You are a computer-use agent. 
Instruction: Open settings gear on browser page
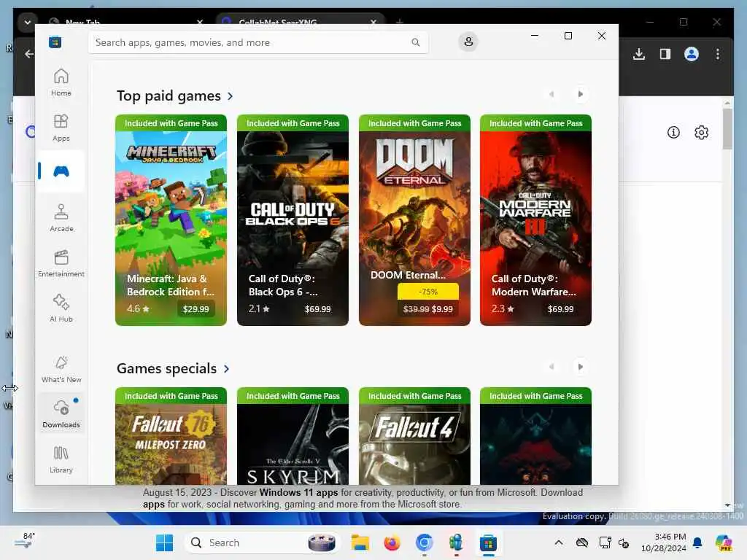click(x=701, y=133)
